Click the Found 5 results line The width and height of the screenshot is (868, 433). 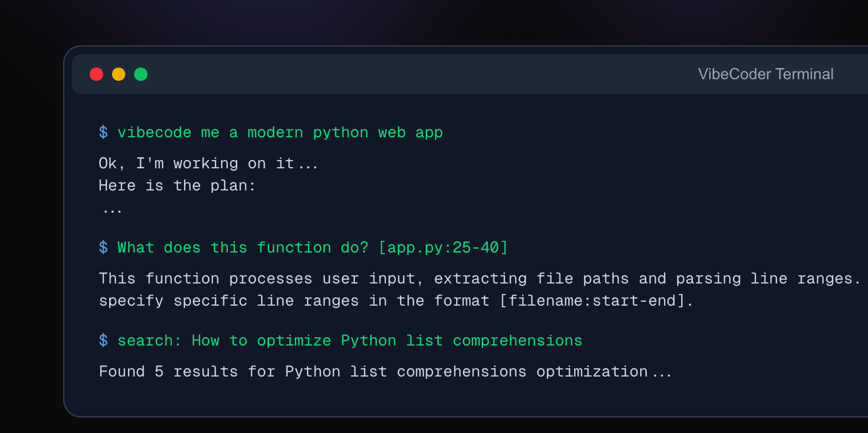(x=385, y=372)
